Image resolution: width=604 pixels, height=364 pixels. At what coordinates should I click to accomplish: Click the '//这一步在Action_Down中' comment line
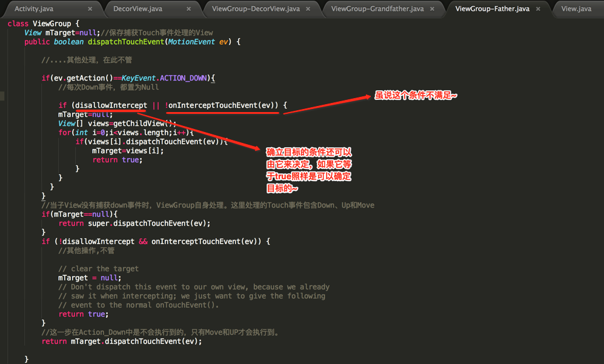[x=161, y=332]
